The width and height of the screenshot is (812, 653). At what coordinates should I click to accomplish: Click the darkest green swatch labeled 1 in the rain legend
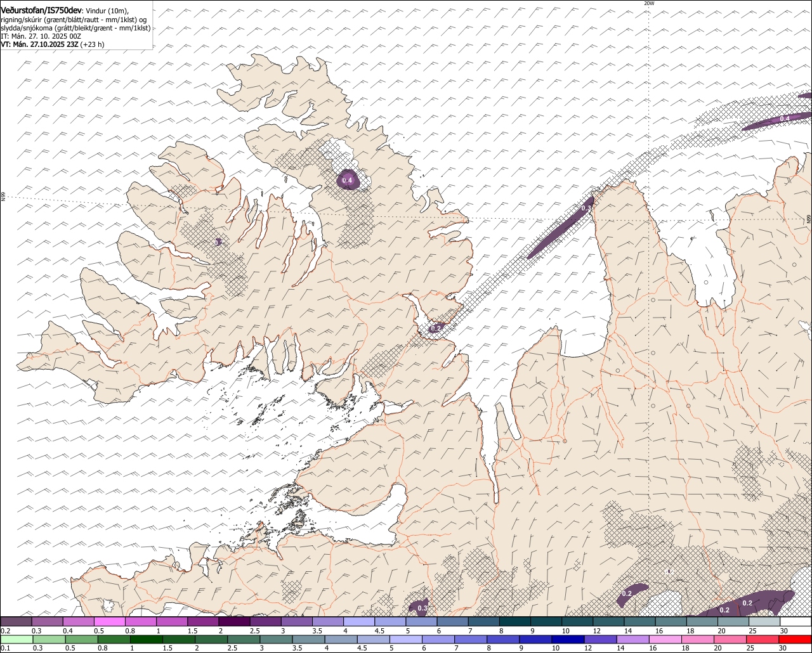click(x=147, y=639)
